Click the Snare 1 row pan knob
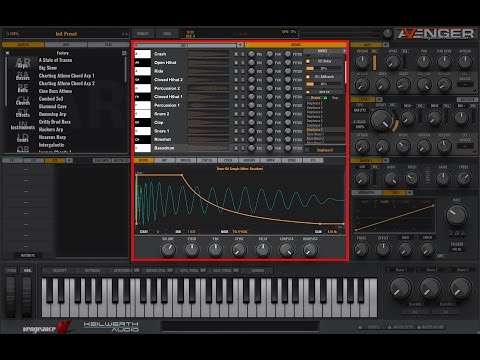 click(270, 131)
